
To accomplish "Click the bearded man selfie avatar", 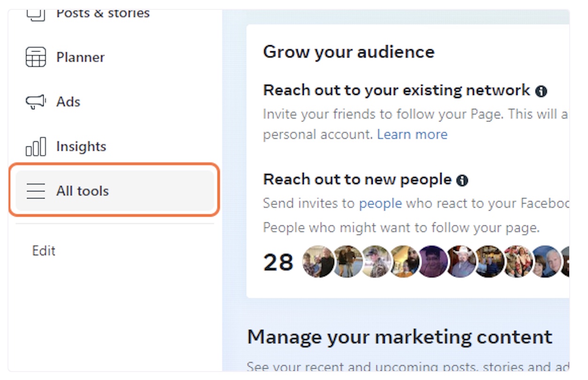I will pos(404,261).
